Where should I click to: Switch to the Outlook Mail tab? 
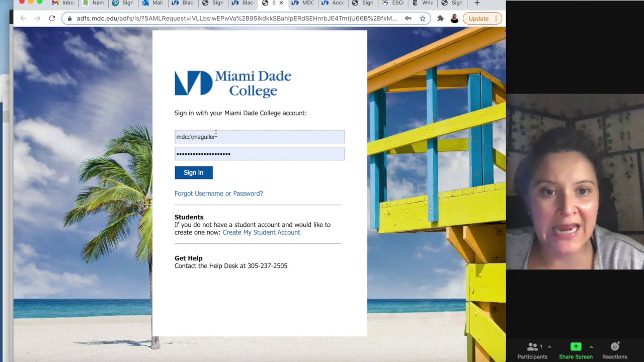pyautogui.click(x=153, y=3)
